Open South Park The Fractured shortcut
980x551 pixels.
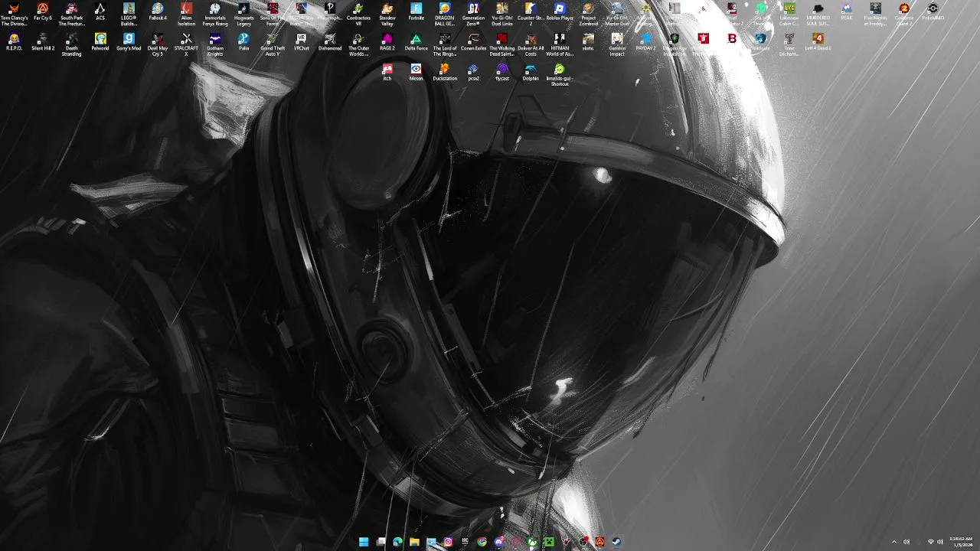coord(71,14)
